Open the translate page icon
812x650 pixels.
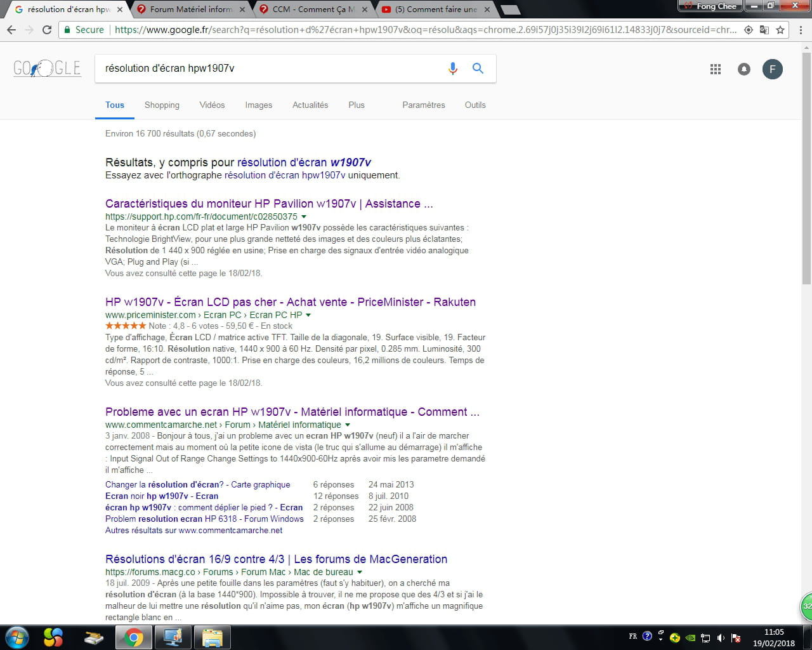pos(764,30)
